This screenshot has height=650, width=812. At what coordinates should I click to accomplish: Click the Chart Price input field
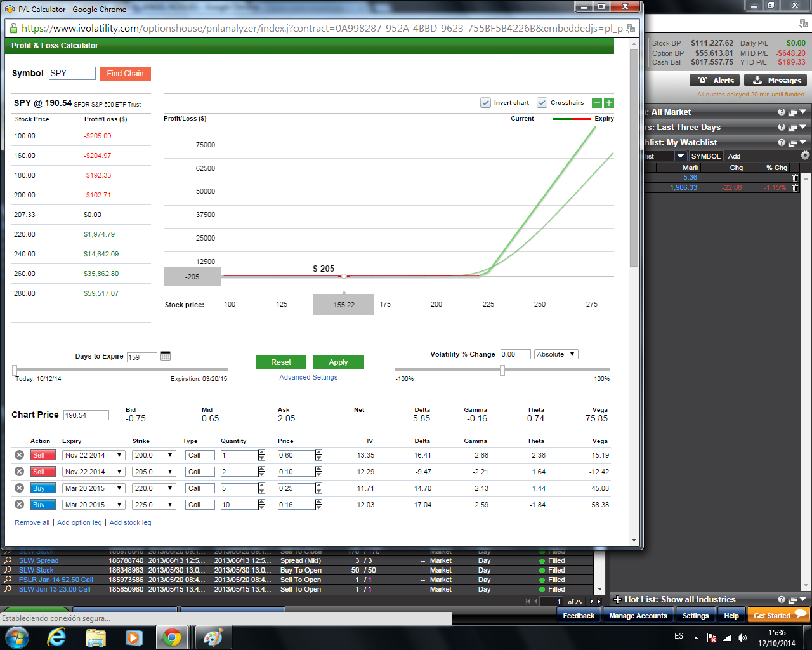(86, 415)
